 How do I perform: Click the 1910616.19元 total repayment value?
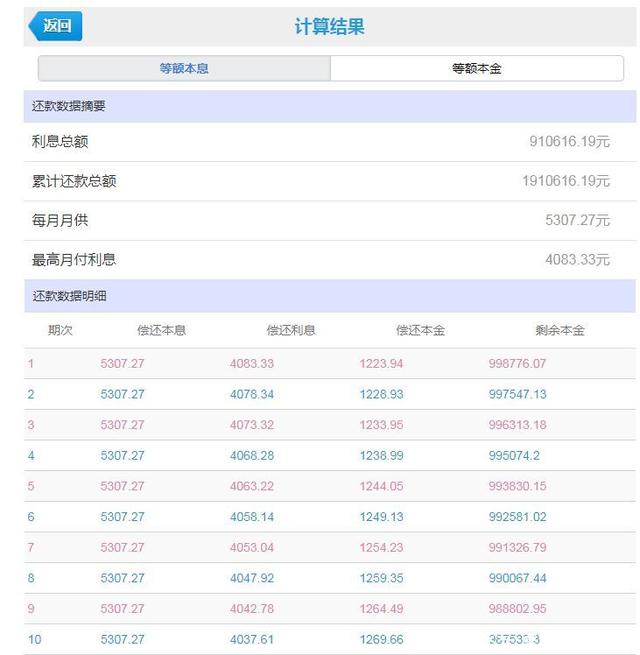(x=566, y=181)
